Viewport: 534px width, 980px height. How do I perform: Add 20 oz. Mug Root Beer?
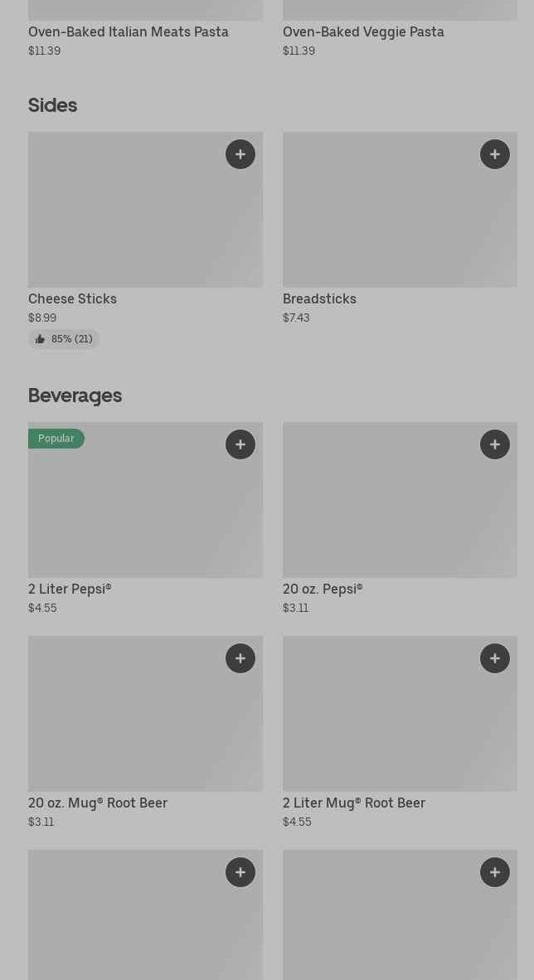coord(240,658)
